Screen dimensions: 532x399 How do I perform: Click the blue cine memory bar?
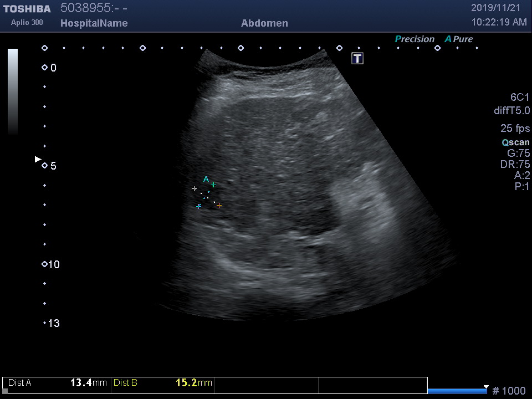click(x=457, y=391)
